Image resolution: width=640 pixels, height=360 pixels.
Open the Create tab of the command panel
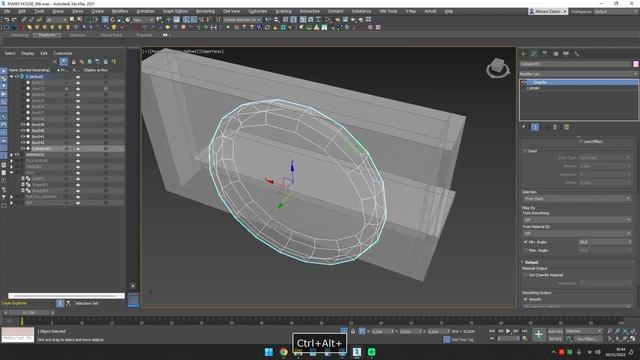(x=524, y=53)
